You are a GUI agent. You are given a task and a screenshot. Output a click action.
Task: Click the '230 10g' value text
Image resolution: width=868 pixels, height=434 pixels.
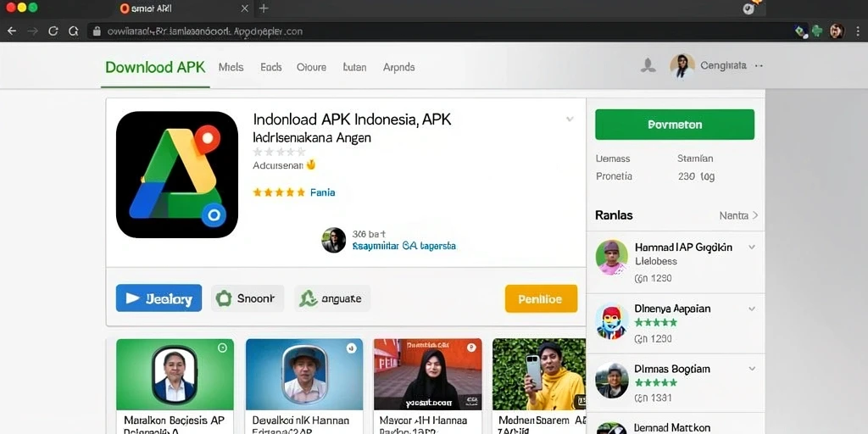click(696, 176)
